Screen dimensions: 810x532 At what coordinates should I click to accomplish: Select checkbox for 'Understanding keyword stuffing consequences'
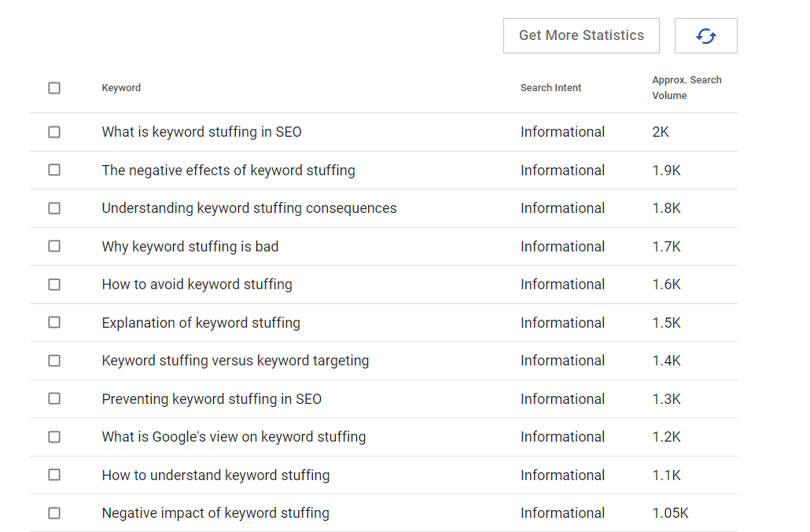click(54, 208)
